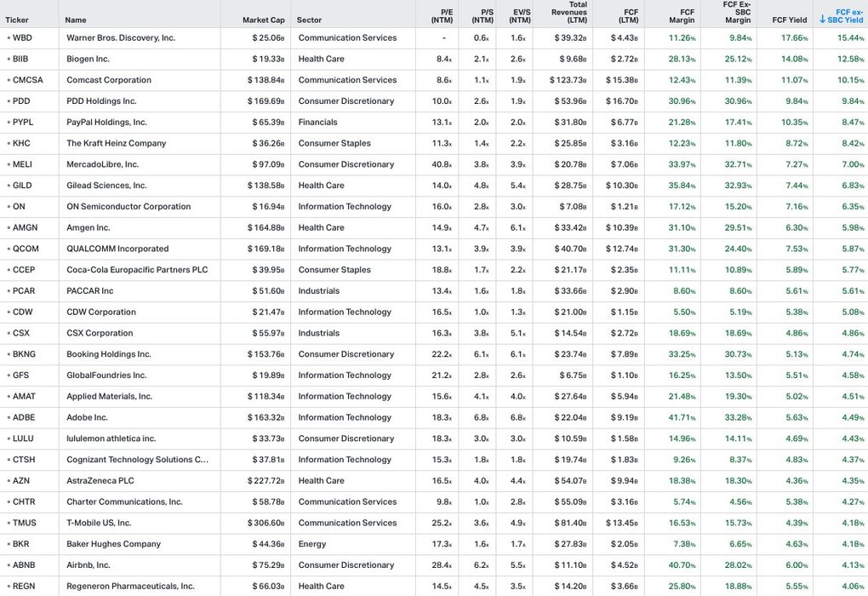The image size is (868, 596).
Task: Click the bullet dot beside WBD
Action: (x=9, y=38)
